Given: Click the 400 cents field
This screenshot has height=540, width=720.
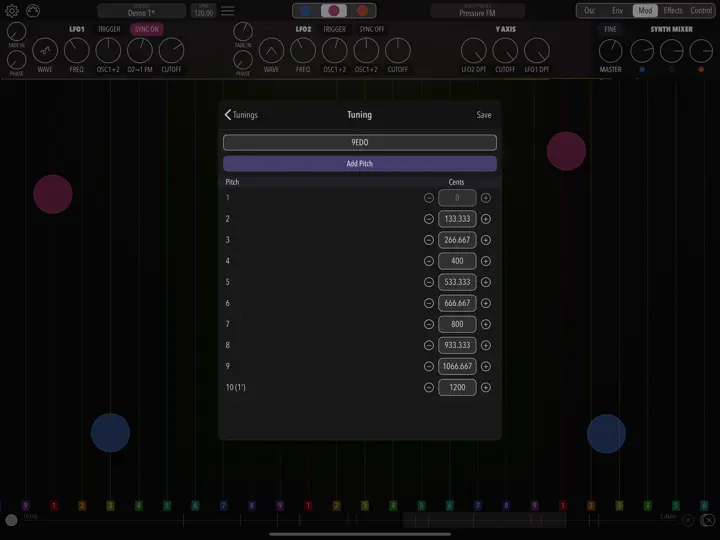Looking at the screenshot, I should (457, 261).
